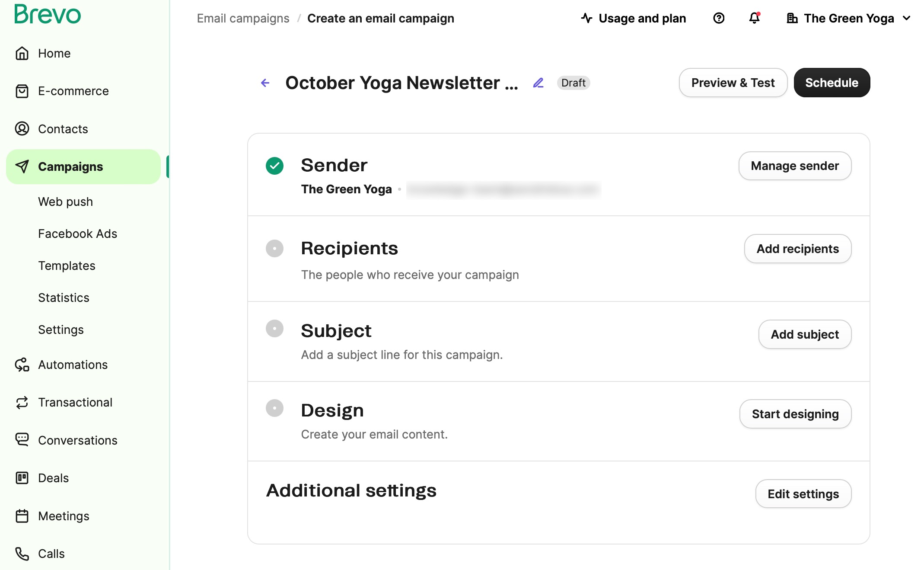Image resolution: width=924 pixels, height=570 pixels.
Task: Go to Contacts in the sidebar
Action: 63,129
